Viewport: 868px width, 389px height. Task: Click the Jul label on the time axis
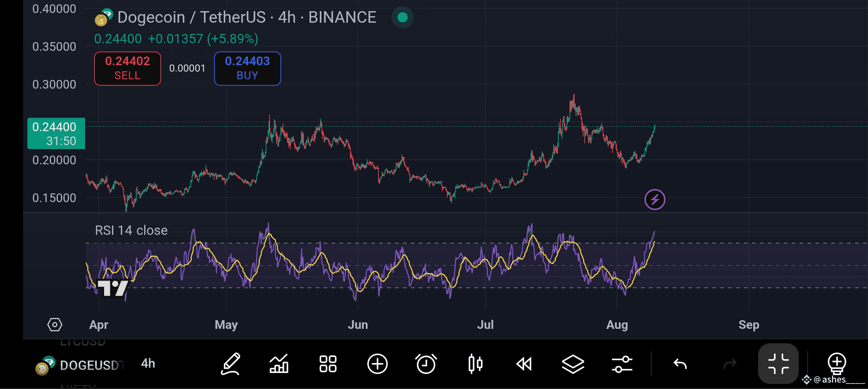(486, 325)
